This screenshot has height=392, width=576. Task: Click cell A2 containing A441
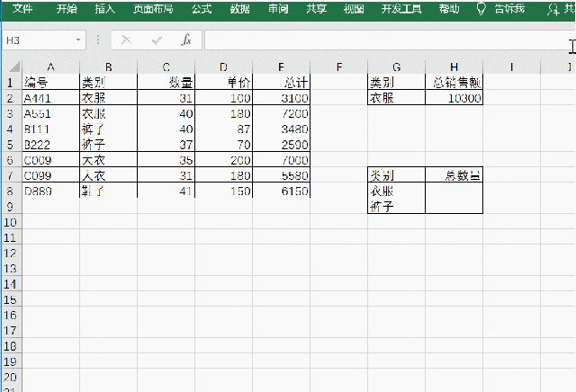(x=50, y=98)
